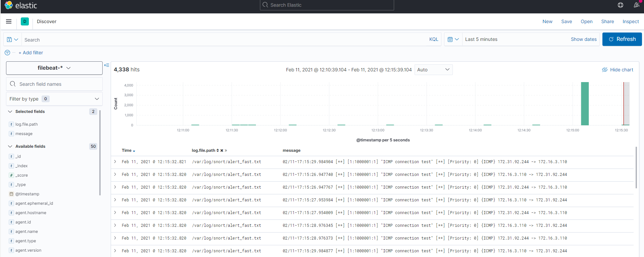Remove the log.file.path column
Viewport: 644px width, 257px height.
pyautogui.click(x=222, y=151)
